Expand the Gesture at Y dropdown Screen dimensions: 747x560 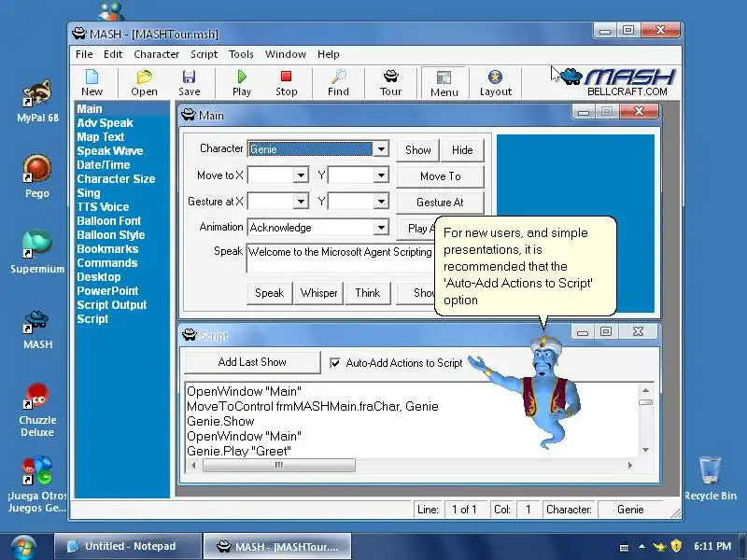[381, 202]
